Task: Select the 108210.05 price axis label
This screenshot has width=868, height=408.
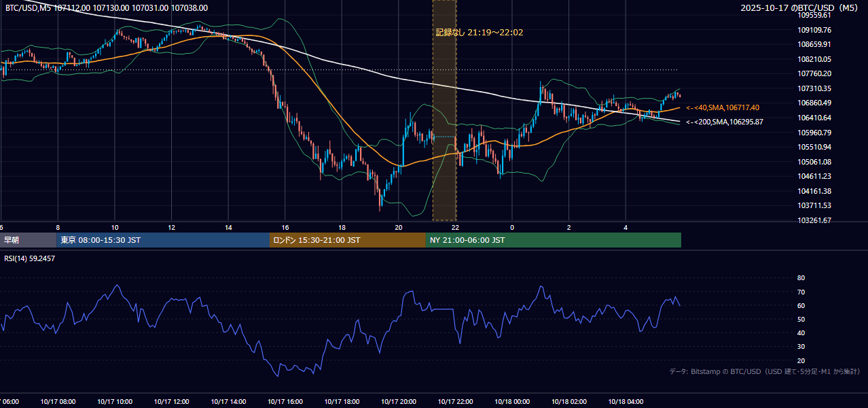Action: [814, 59]
